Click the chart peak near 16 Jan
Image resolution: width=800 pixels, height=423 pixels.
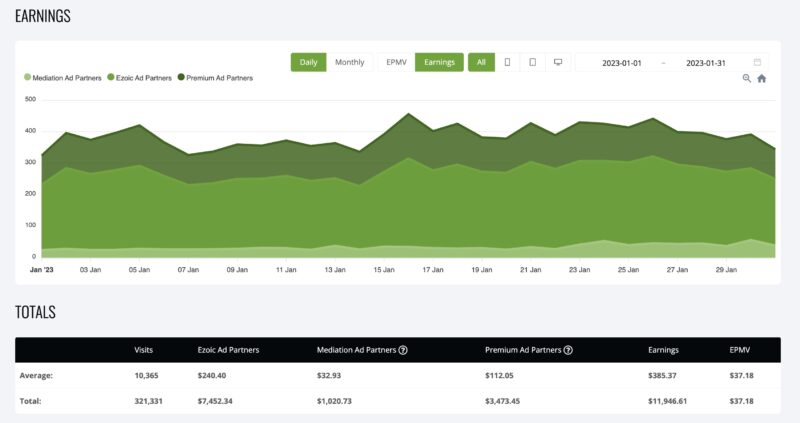coord(408,114)
